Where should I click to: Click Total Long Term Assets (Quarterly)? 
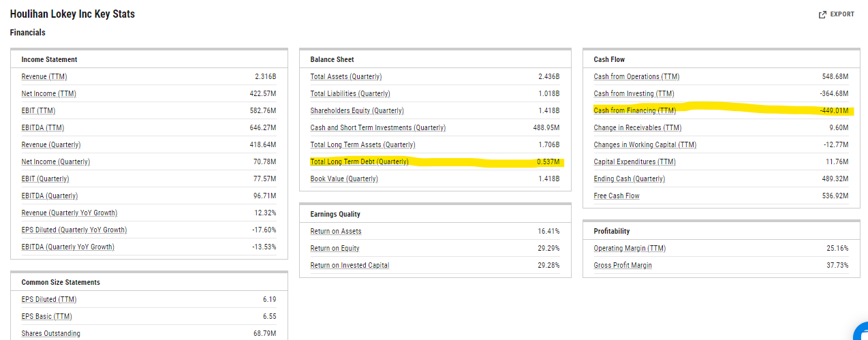[362, 144]
